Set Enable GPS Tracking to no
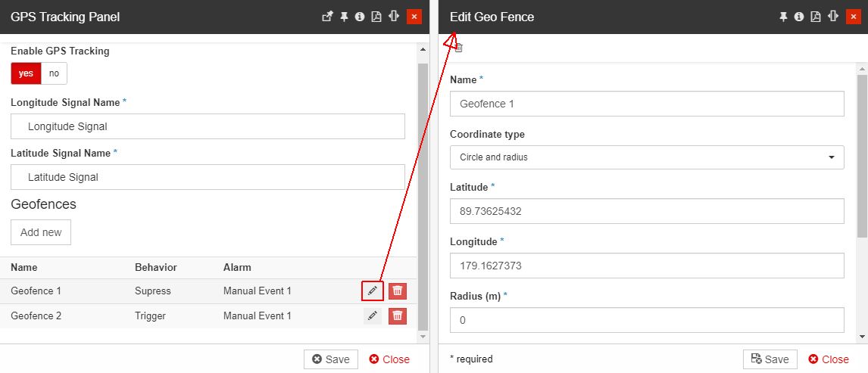The height and width of the screenshot is (373, 868). tap(54, 73)
